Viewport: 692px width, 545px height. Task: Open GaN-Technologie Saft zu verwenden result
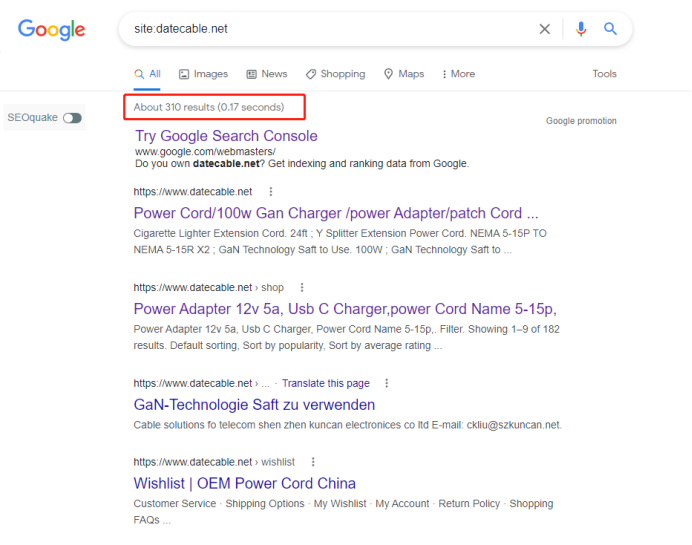[x=254, y=405]
